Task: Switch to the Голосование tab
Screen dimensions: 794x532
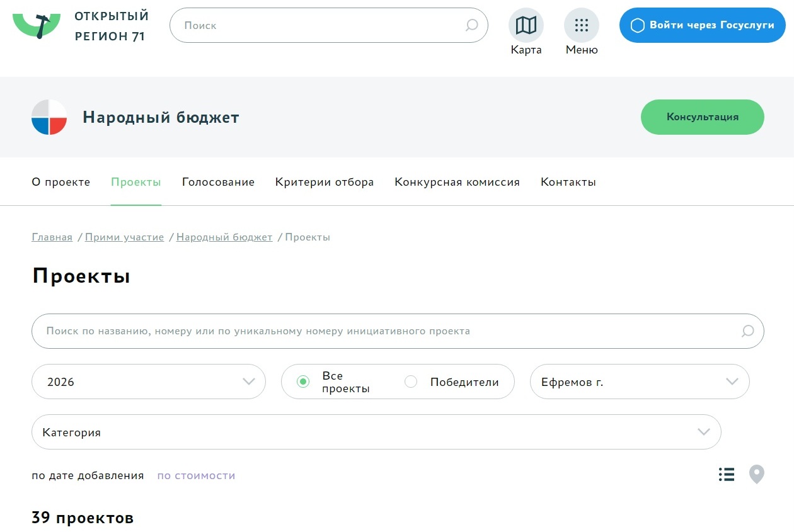Action: [218, 182]
